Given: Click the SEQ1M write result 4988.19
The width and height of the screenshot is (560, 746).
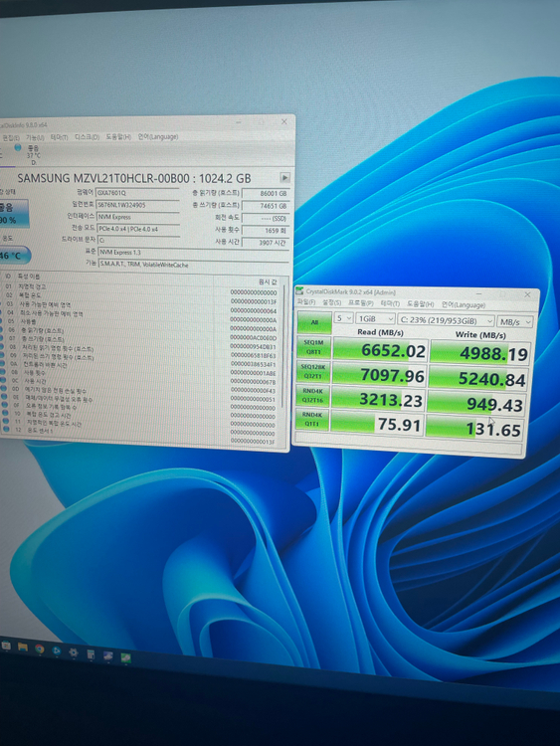Looking at the screenshot, I should click(x=480, y=352).
